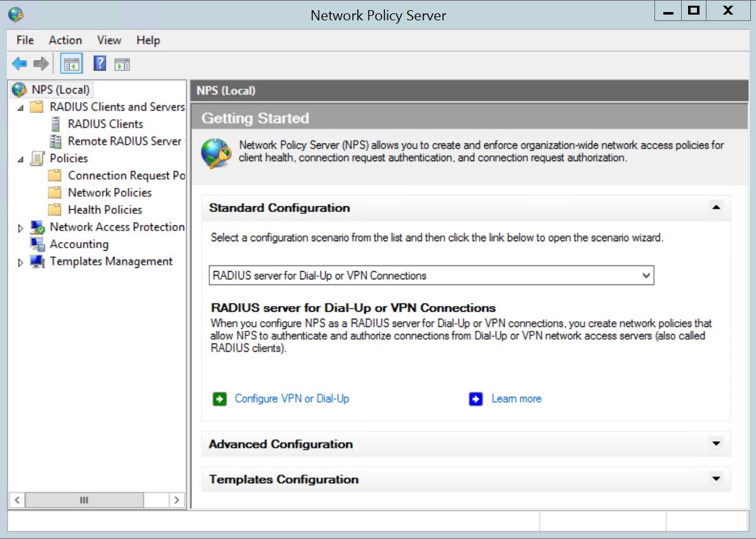The image size is (756, 539).
Task: Open RADIUS Clients in the tree
Action: (105, 124)
